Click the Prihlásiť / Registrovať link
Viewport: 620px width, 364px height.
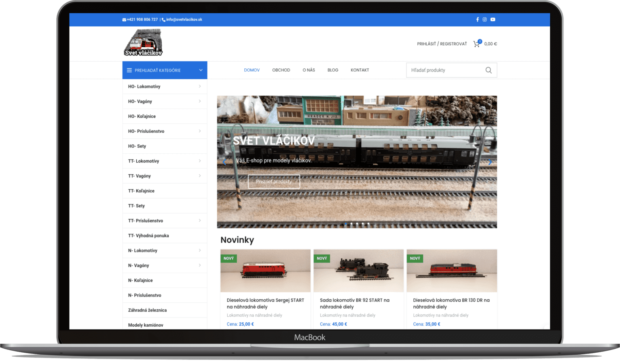click(x=442, y=44)
